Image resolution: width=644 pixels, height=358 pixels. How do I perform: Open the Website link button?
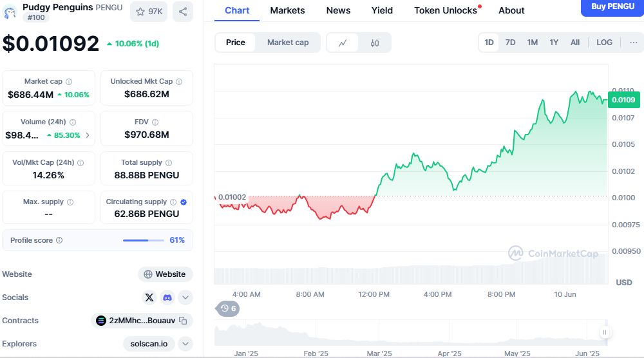click(165, 274)
